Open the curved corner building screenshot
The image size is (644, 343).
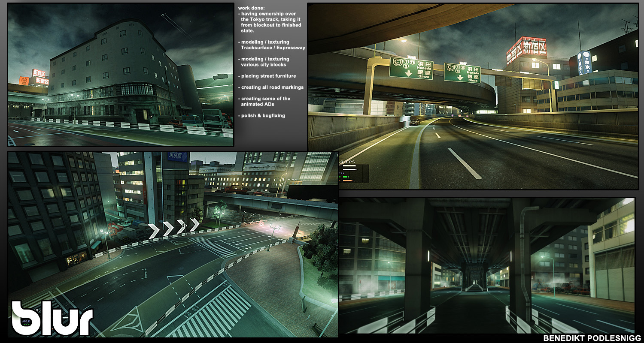[x=120, y=75]
